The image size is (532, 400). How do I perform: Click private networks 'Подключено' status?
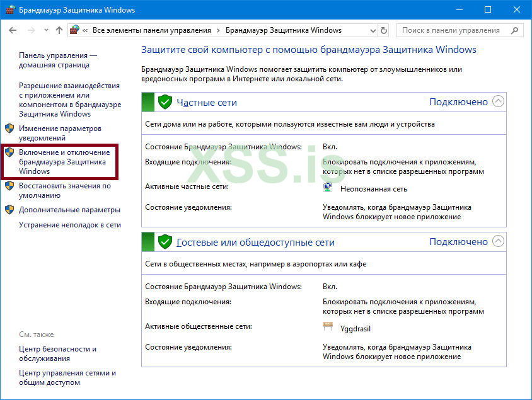coord(458,101)
